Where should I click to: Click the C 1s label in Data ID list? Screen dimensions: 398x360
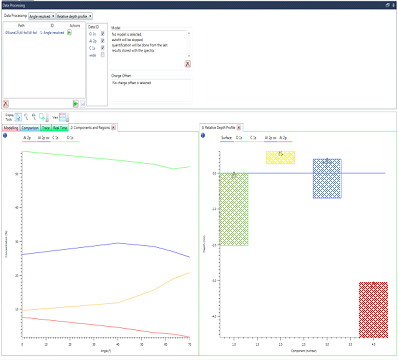pyautogui.click(x=92, y=48)
